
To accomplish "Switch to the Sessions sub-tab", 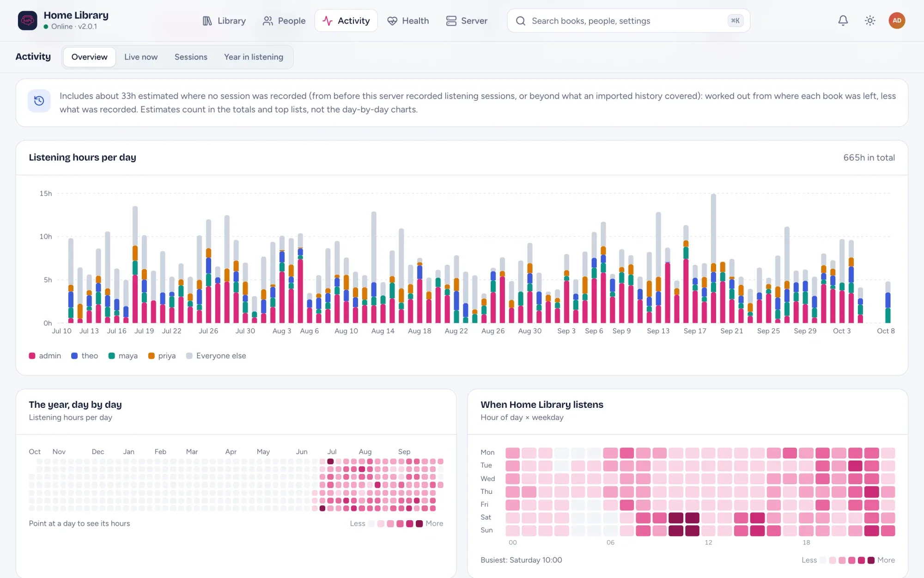I will 191,57.
